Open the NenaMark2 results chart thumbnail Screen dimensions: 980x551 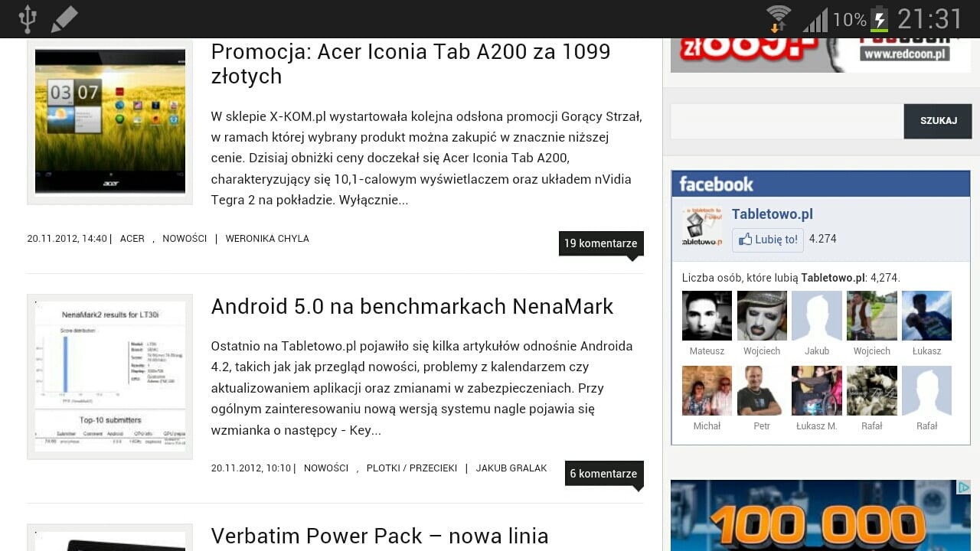(109, 377)
